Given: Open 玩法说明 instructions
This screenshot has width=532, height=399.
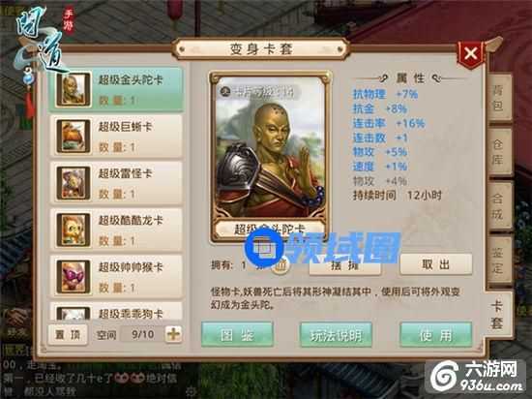Looking at the screenshot, I should 336,335.
